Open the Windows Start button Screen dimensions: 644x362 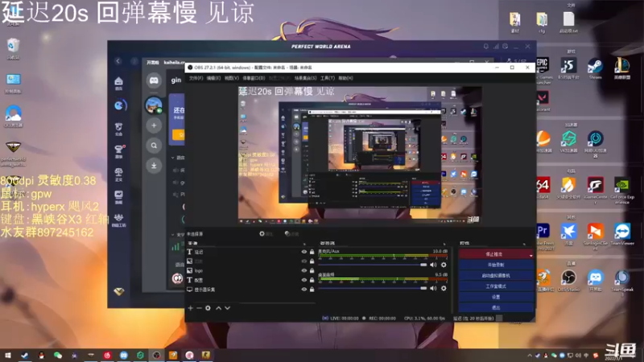[x=7, y=356]
